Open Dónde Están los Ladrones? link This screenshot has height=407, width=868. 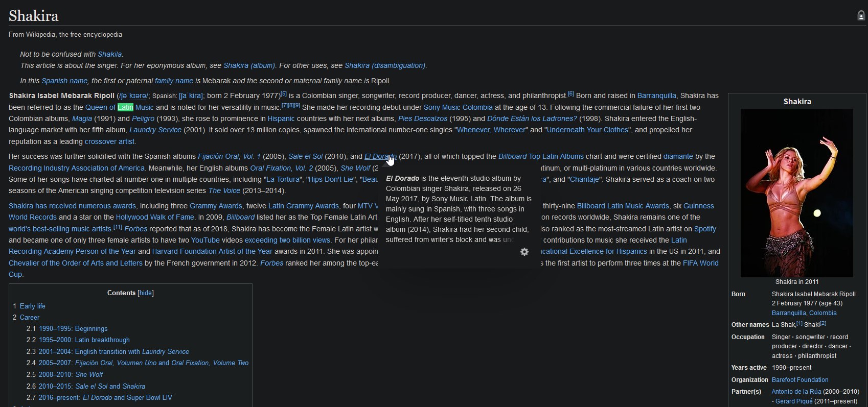click(532, 118)
